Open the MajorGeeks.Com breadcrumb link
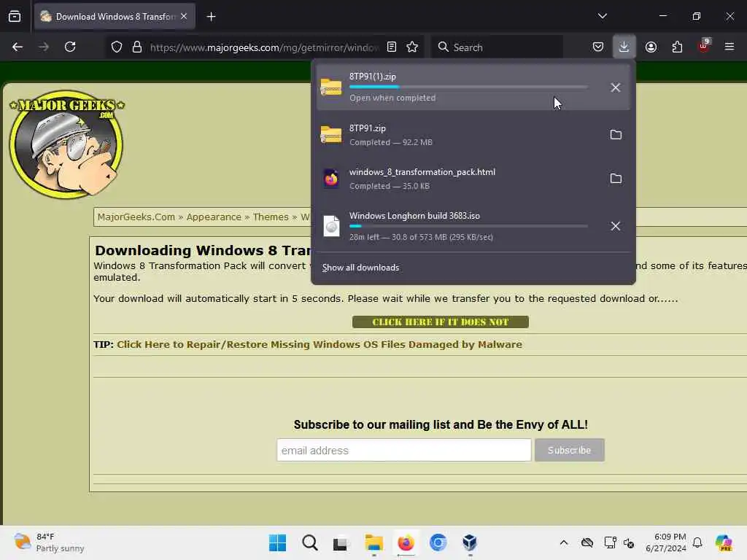The width and height of the screenshot is (747, 560). (x=136, y=217)
